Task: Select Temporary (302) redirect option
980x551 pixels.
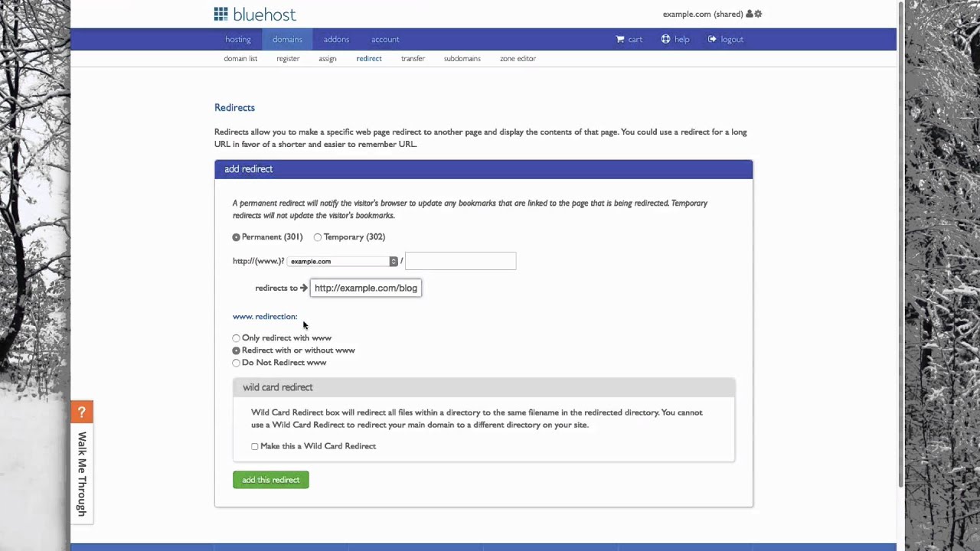Action: [318, 237]
